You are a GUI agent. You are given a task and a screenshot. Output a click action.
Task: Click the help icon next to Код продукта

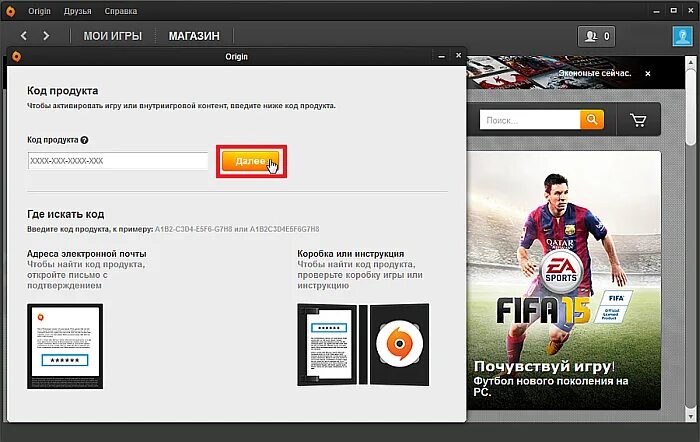coord(84,140)
